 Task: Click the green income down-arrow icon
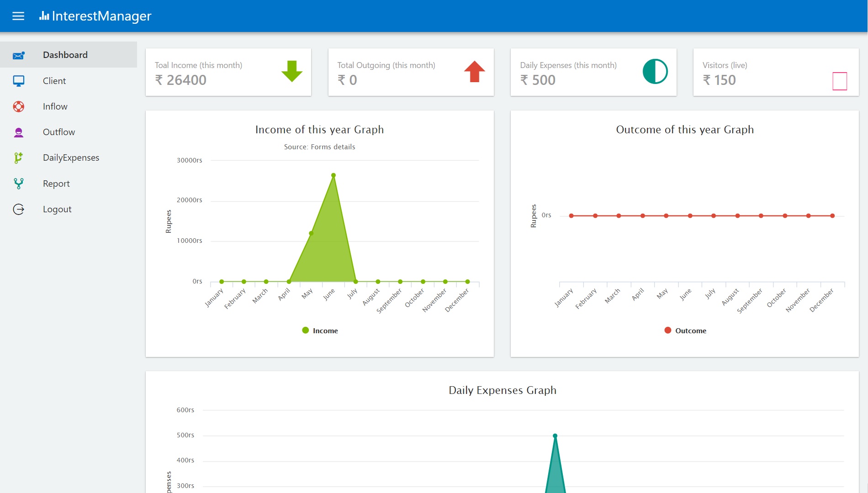292,71
